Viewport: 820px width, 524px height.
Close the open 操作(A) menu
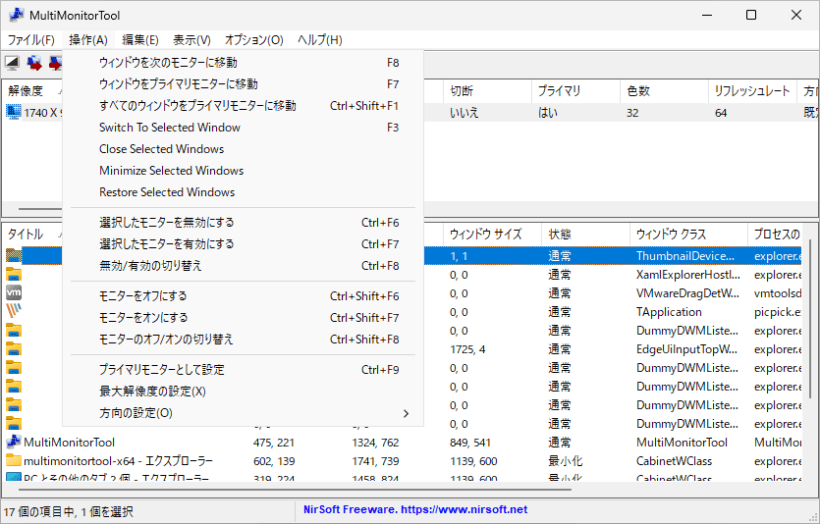pos(88,40)
